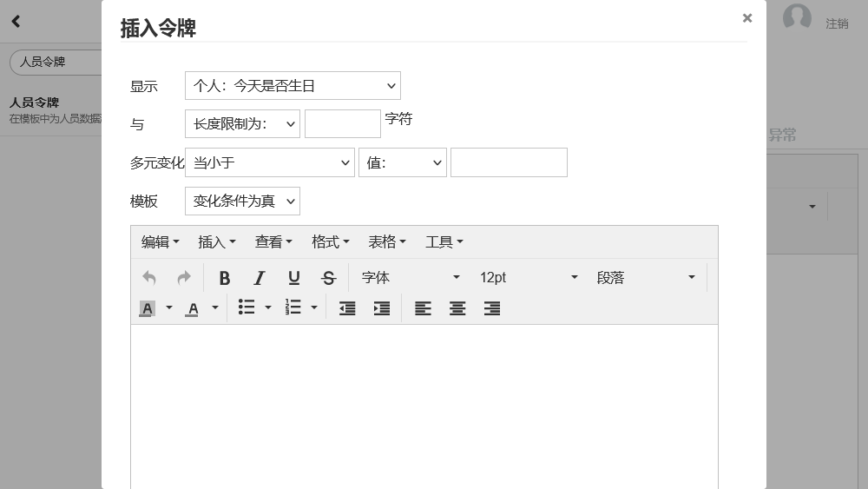Image resolution: width=868 pixels, height=489 pixels.
Task: Insert a numbered list
Action: [293, 307]
